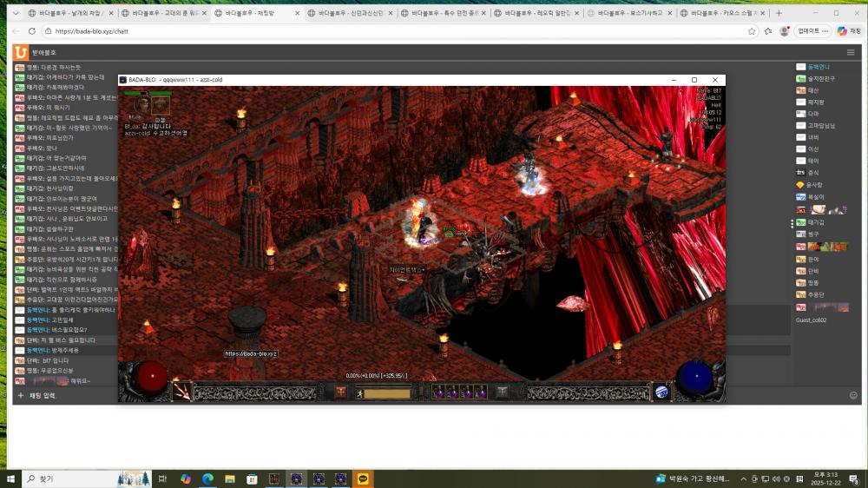868x488 pixels.
Task: Click the right skill icon near mana orb
Action: [x=661, y=392]
